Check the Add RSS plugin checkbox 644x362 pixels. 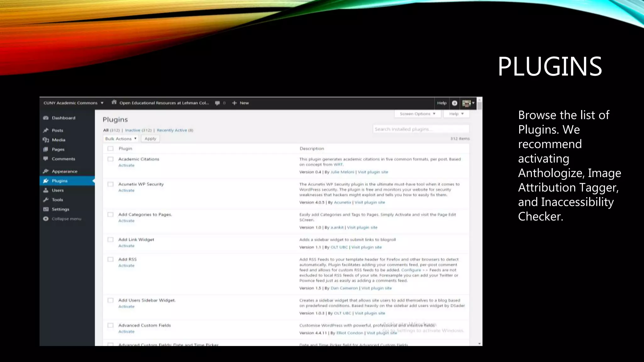110,260
